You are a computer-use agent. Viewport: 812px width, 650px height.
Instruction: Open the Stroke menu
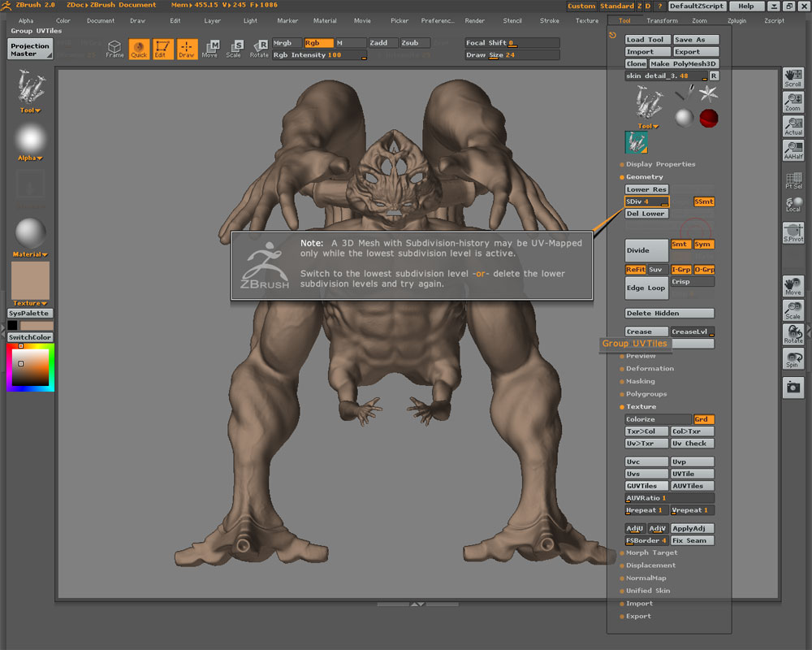(550, 21)
